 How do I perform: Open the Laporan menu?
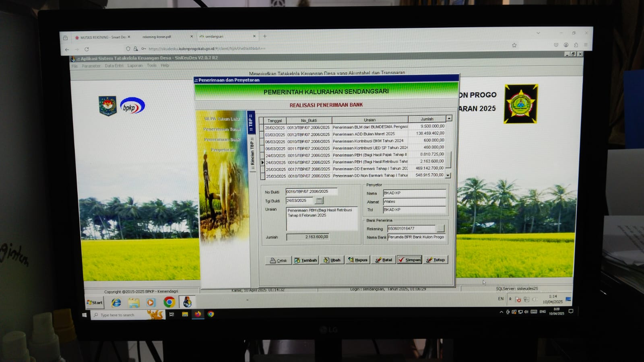(135, 66)
